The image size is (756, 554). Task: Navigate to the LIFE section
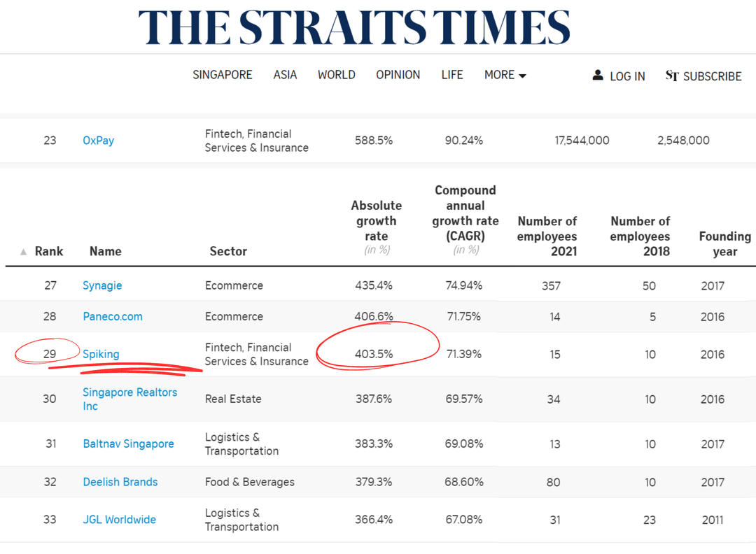click(451, 74)
